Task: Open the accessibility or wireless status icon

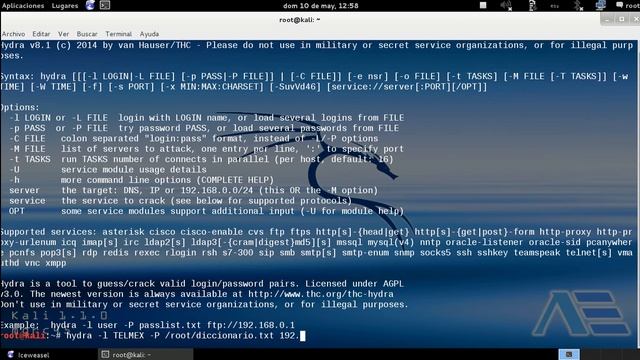Action: [532, 5]
